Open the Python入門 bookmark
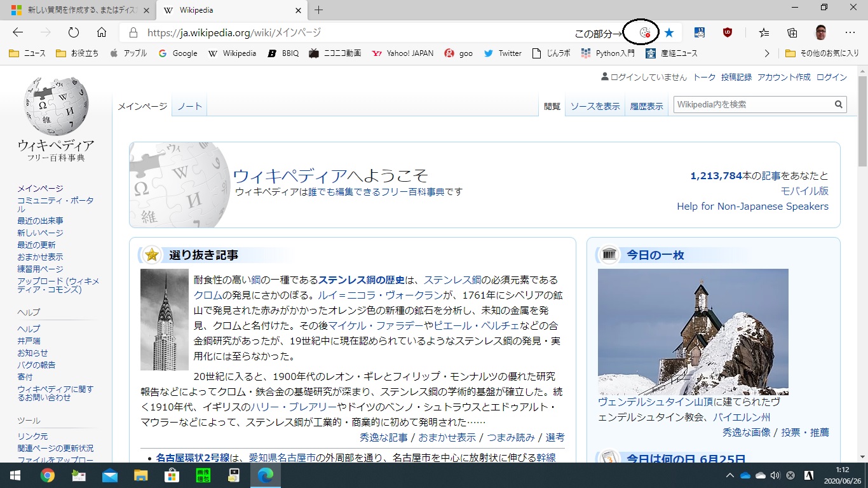 point(608,53)
